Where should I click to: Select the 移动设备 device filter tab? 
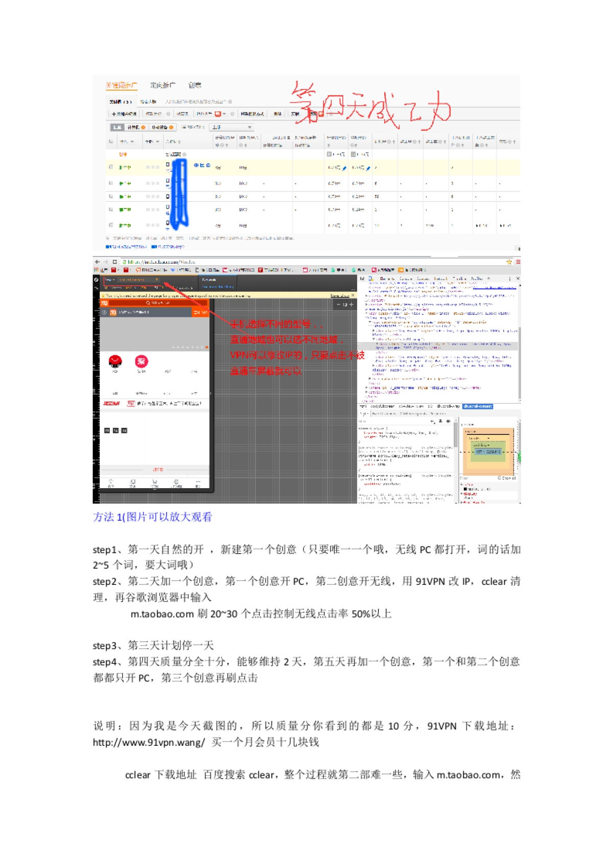click(x=162, y=127)
